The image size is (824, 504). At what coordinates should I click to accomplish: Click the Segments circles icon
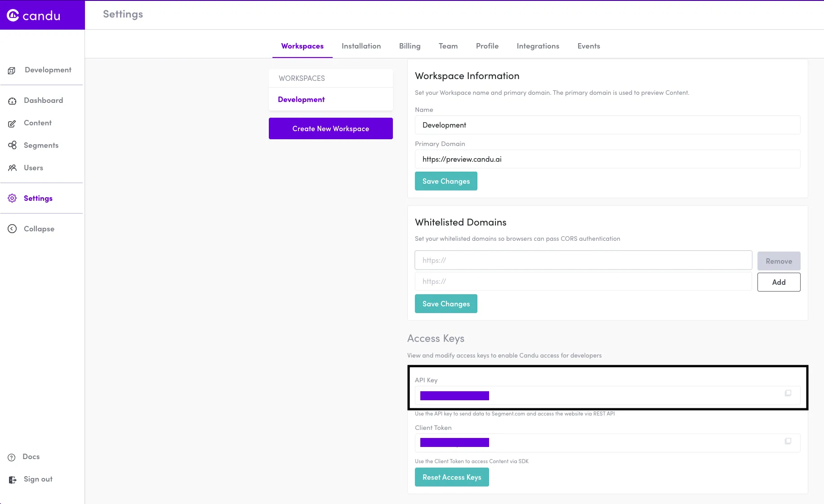[12, 145]
